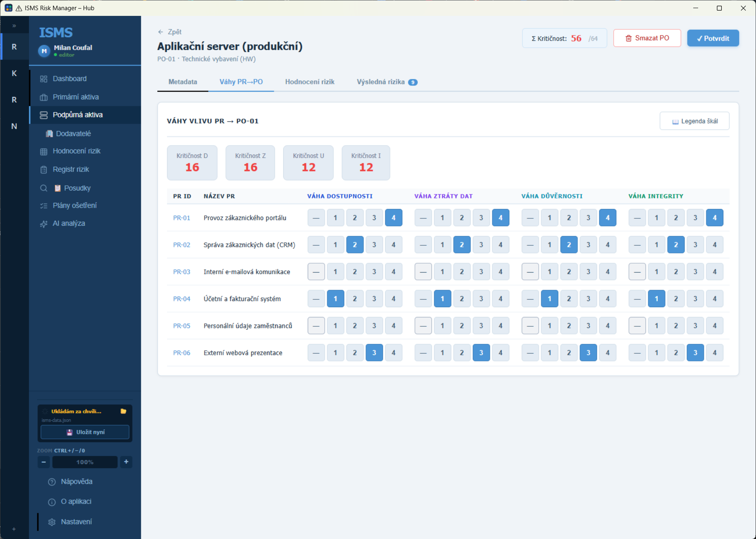Open the Legenda škál legend button
756x539 pixels.
(694, 121)
